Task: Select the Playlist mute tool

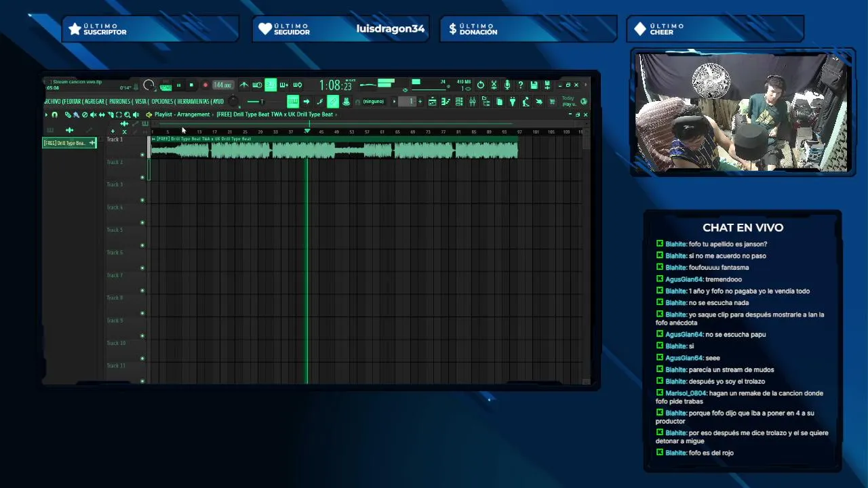Action: coord(93,115)
